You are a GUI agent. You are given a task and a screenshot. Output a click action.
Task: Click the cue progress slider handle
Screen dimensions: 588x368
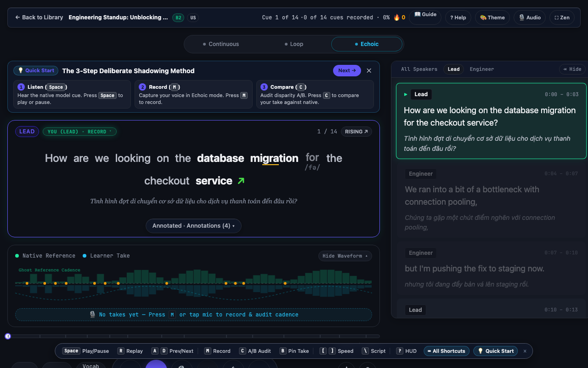(x=8, y=336)
